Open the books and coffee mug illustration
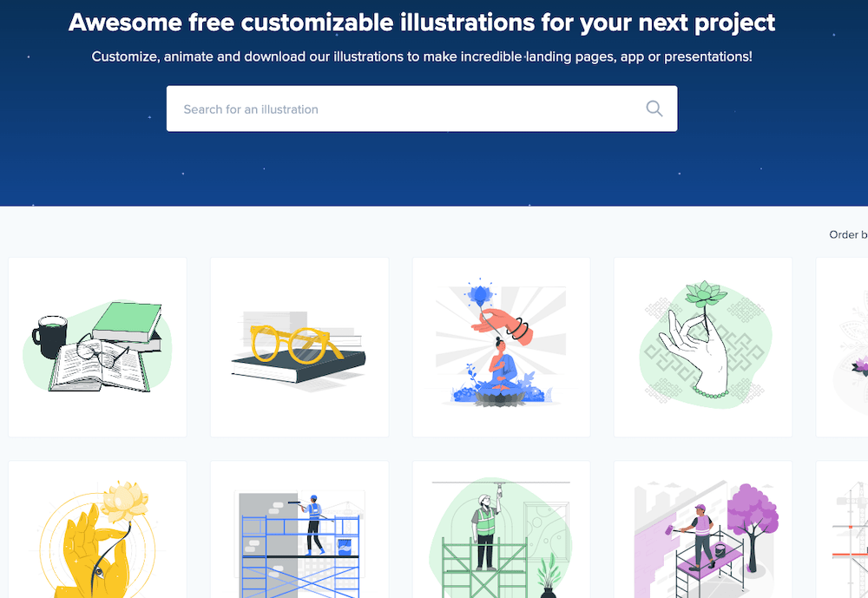The width and height of the screenshot is (868, 598). [x=97, y=347]
